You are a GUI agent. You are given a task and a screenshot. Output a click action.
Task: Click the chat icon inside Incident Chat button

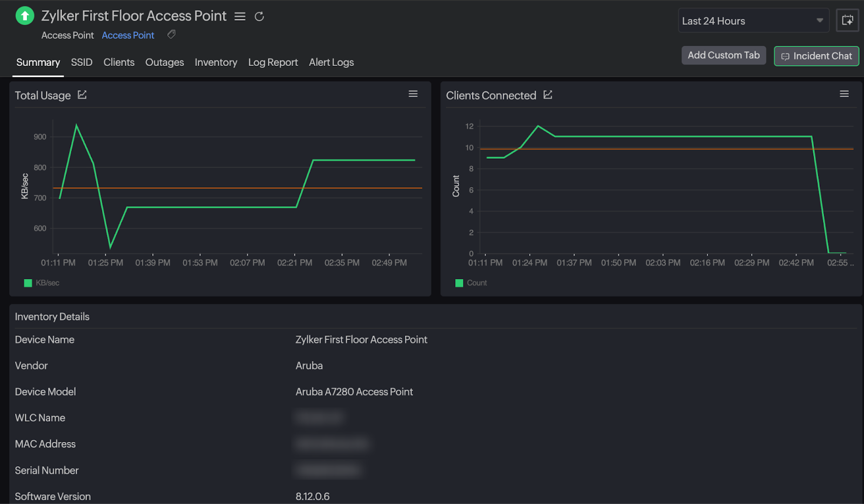(x=786, y=56)
